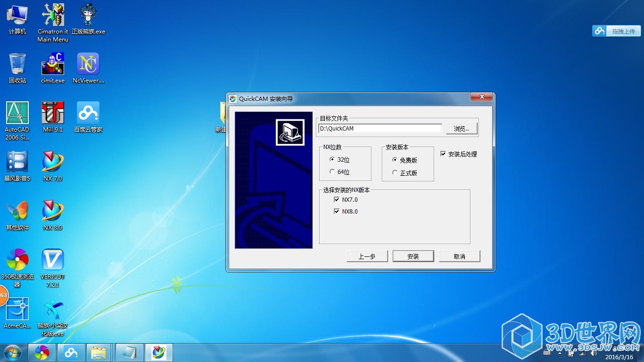Select the cimit.exe desktop icon

click(53, 68)
